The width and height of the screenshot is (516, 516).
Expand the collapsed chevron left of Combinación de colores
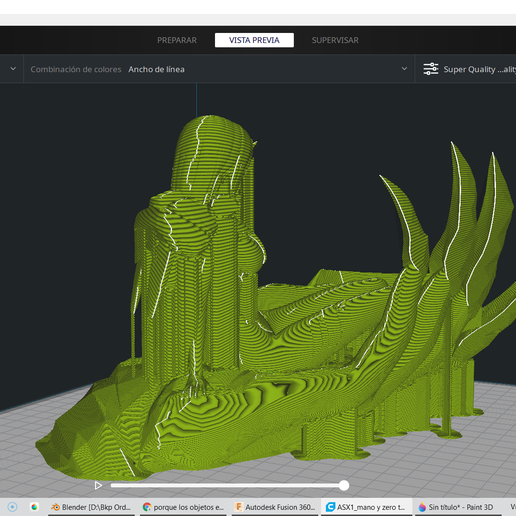tap(13, 69)
